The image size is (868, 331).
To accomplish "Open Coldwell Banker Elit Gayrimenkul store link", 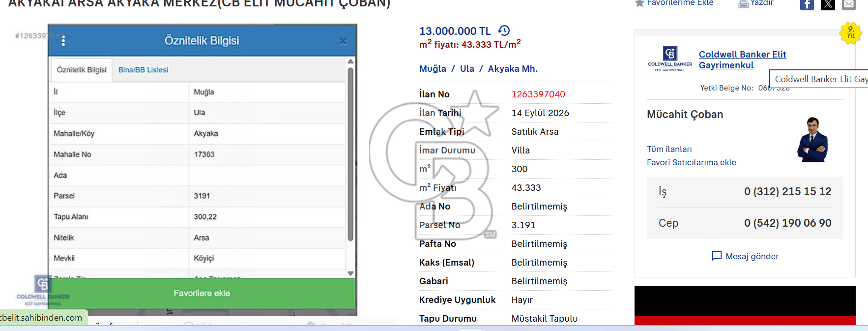I will [x=742, y=60].
